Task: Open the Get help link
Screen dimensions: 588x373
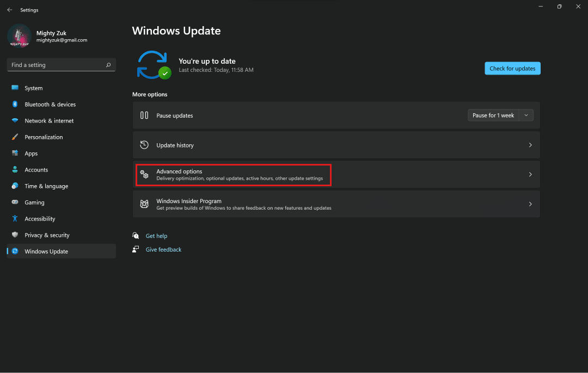Action: click(x=156, y=236)
